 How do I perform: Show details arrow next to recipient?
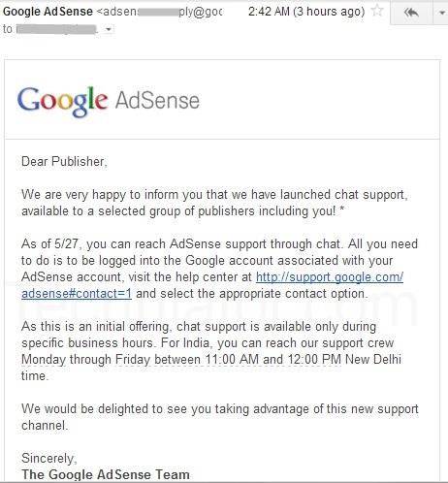click(x=109, y=29)
